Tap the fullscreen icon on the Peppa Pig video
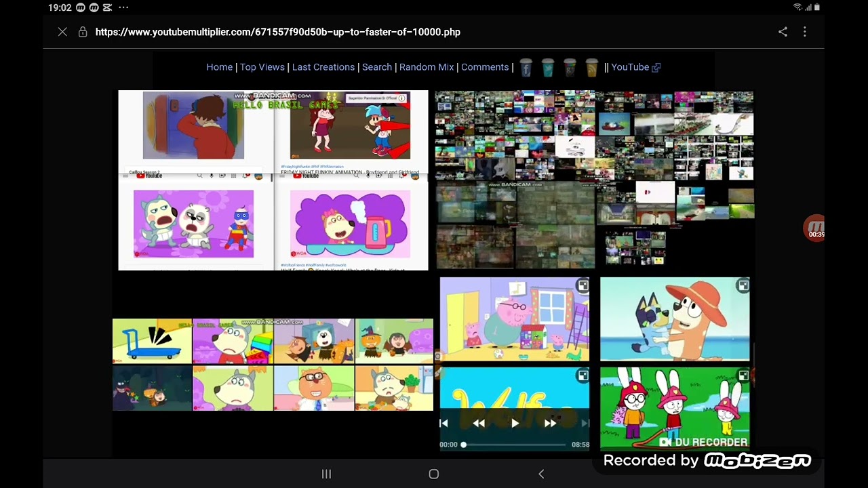868x488 pixels. click(x=583, y=286)
